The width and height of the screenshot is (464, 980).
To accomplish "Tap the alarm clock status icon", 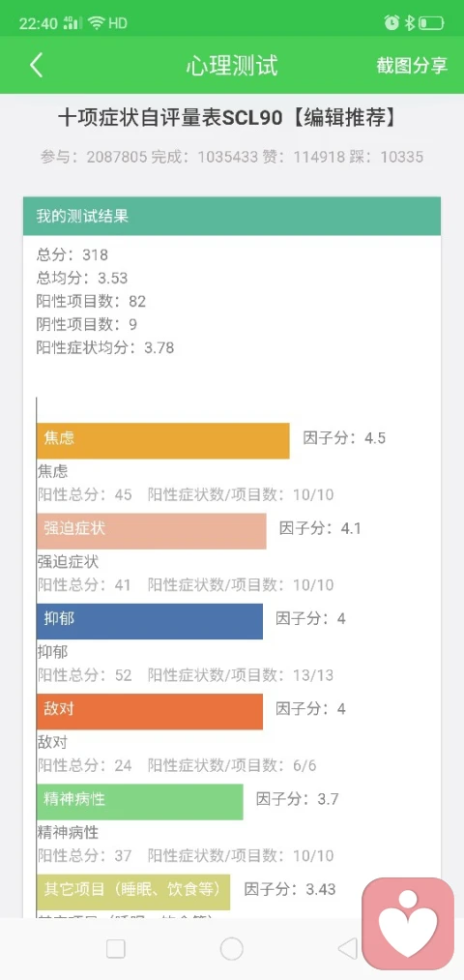I will pos(391,23).
